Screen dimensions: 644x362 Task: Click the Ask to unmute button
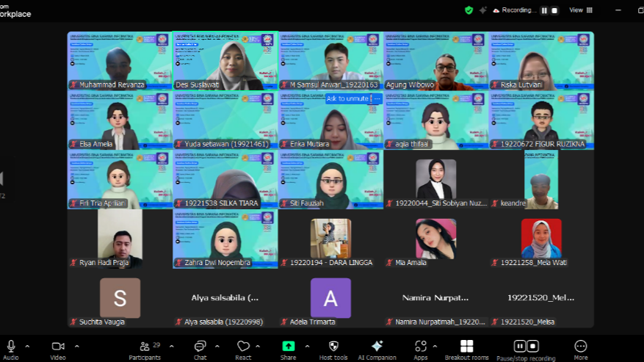(353, 98)
